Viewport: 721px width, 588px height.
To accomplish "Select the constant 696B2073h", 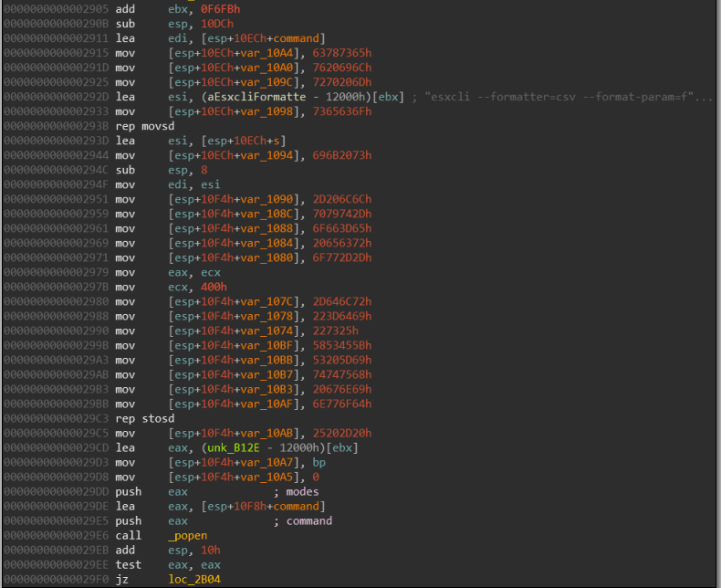I will coord(342,155).
